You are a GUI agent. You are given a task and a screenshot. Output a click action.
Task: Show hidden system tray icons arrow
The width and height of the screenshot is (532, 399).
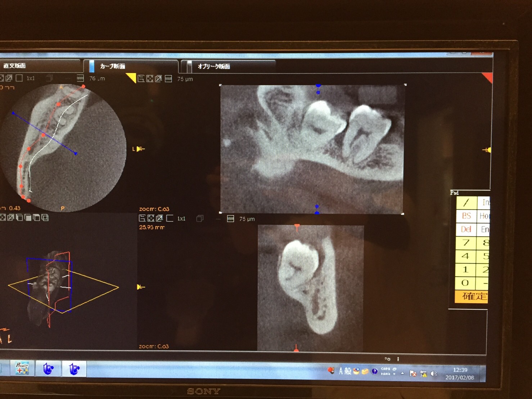(402, 373)
